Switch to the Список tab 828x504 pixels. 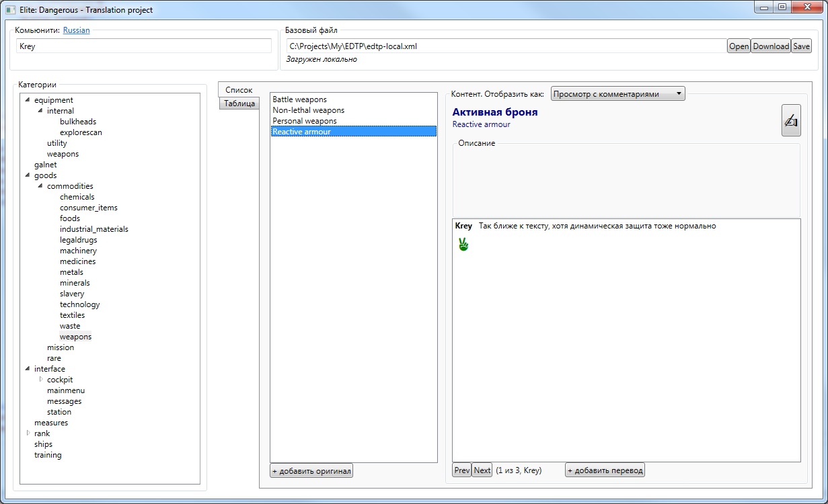pyautogui.click(x=239, y=90)
